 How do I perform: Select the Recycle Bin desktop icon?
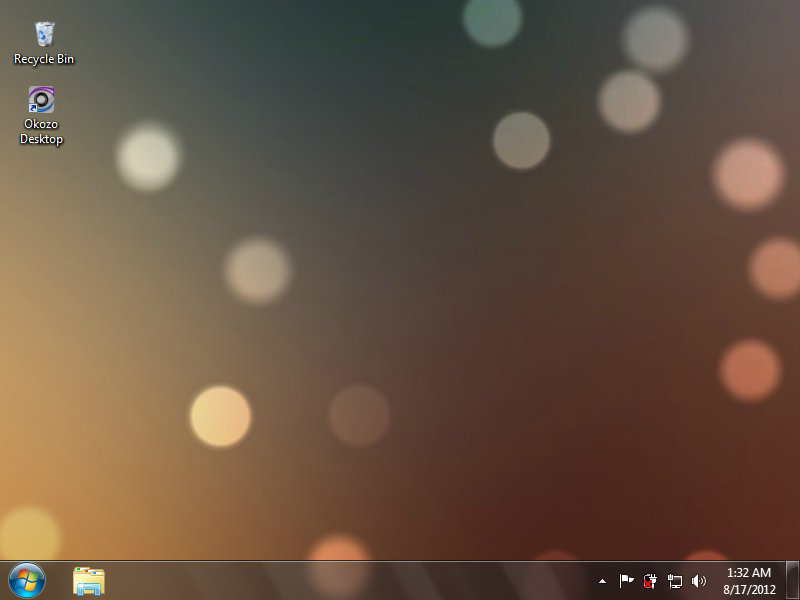point(44,34)
